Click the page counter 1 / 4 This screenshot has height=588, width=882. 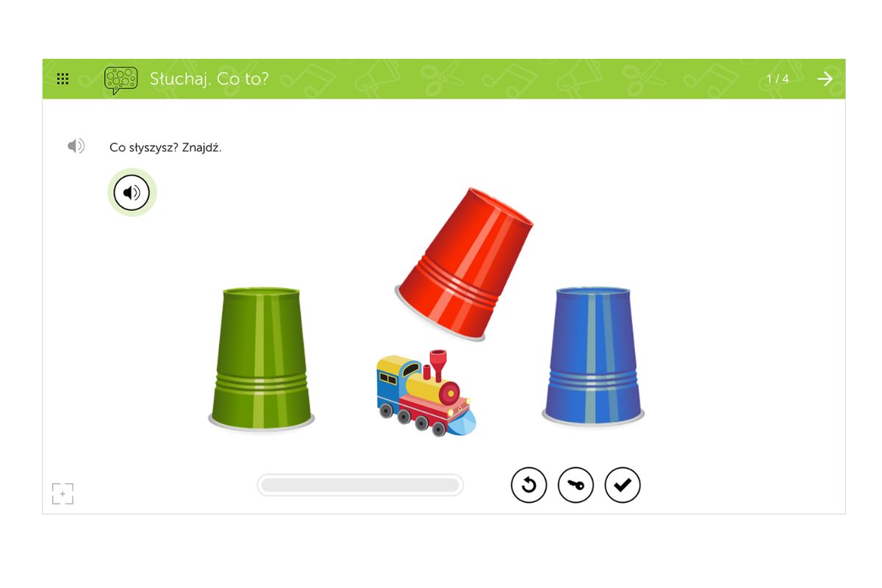[x=778, y=79]
